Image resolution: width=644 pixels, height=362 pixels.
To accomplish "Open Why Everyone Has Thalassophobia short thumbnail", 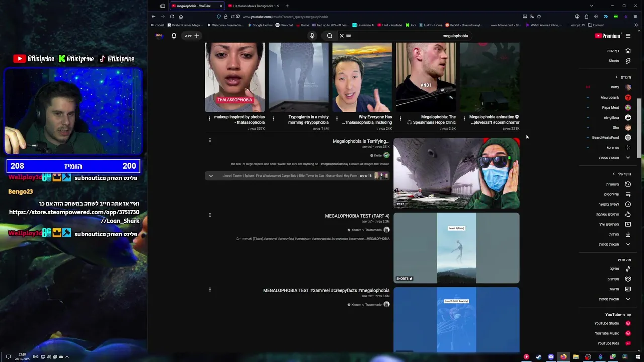I will tap(362, 77).
